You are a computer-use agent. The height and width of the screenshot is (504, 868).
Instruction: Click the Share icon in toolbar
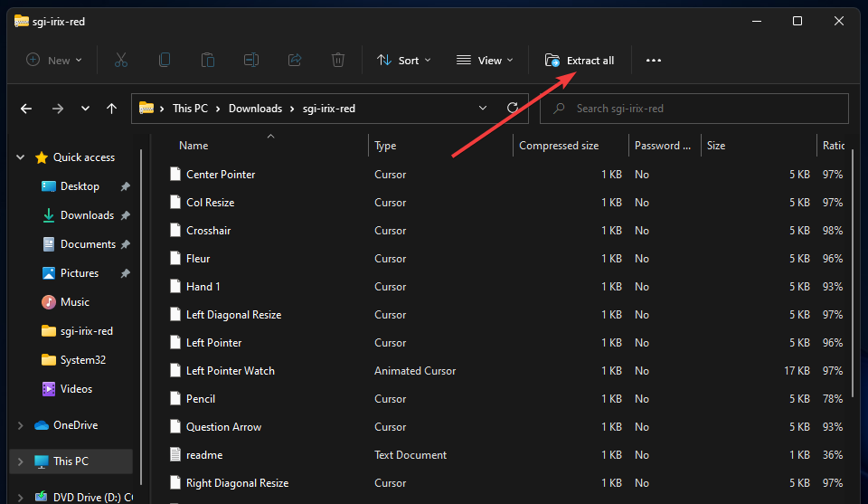click(x=295, y=61)
